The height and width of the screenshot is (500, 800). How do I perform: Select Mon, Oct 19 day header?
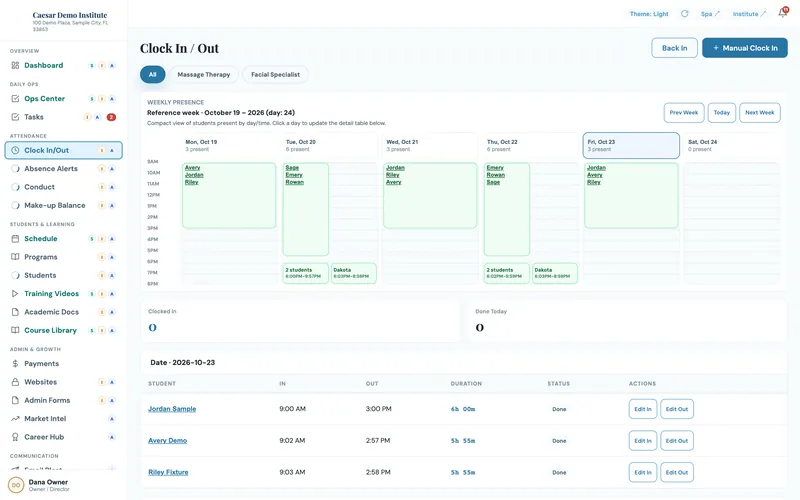pyautogui.click(x=229, y=145)
